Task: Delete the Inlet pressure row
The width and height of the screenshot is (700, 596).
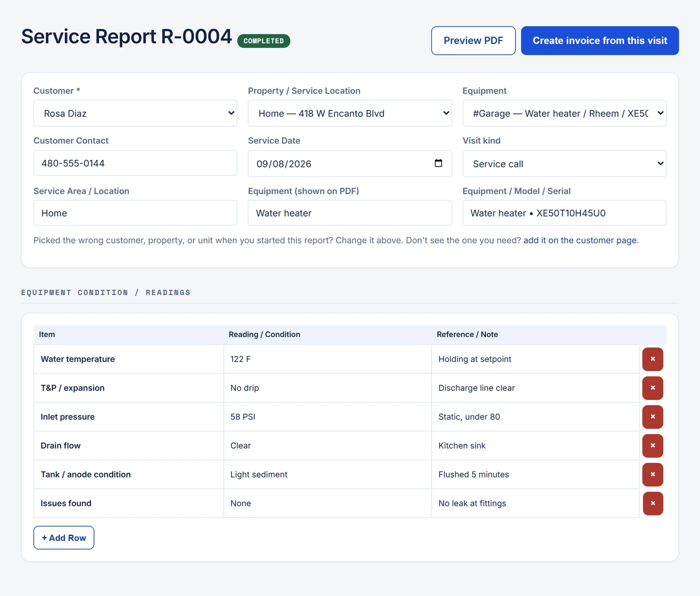Action: [x=652, y=417]
